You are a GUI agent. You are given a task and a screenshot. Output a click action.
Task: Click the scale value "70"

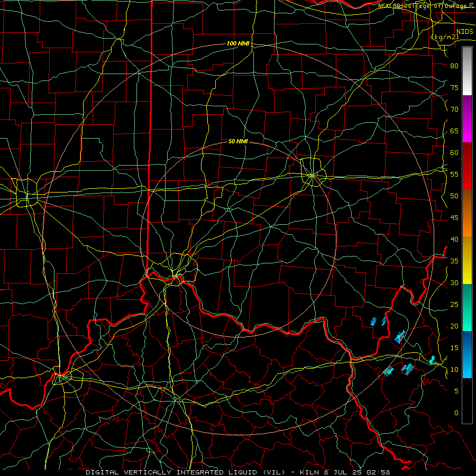(454, 109)
